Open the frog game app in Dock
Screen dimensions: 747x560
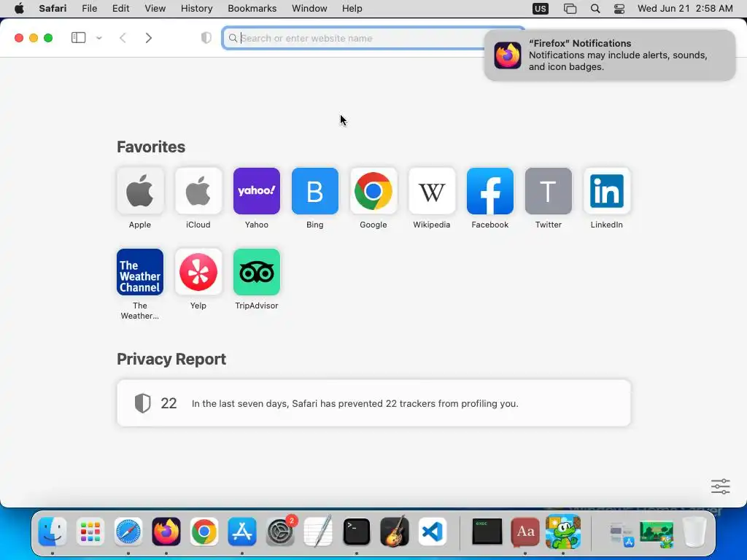[x=563, y=532]
